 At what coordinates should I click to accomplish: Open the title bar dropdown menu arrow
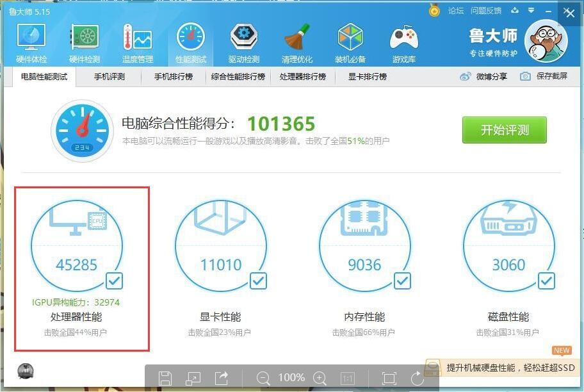pyautogui.click(x=531, y=10)
